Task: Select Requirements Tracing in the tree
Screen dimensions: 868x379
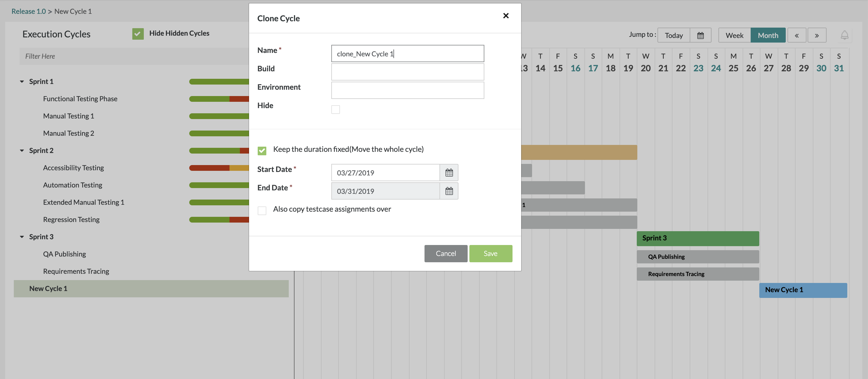Action: 76,271
